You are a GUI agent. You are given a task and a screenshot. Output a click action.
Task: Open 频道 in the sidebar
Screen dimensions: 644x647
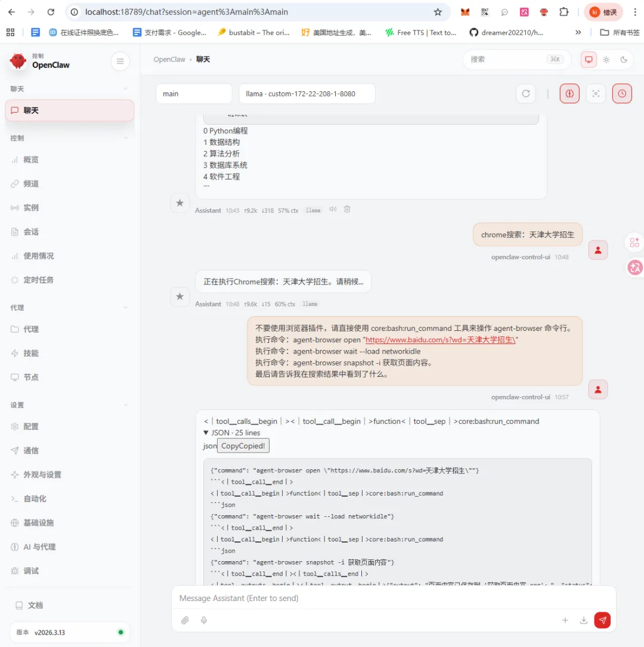click(x=70, y=184)
